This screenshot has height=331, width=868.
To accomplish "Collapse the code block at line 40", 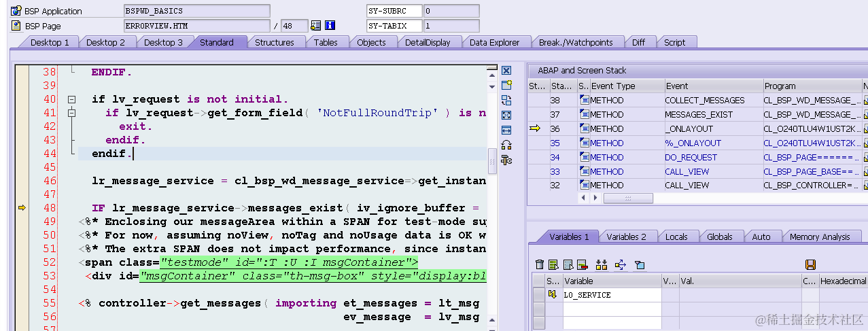I will point(71,99).
